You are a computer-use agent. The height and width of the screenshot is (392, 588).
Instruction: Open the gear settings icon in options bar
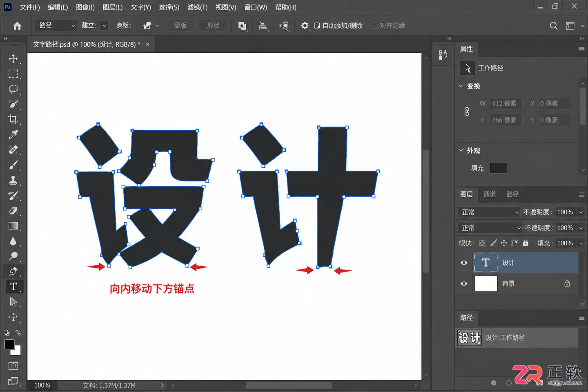(305, 26)
